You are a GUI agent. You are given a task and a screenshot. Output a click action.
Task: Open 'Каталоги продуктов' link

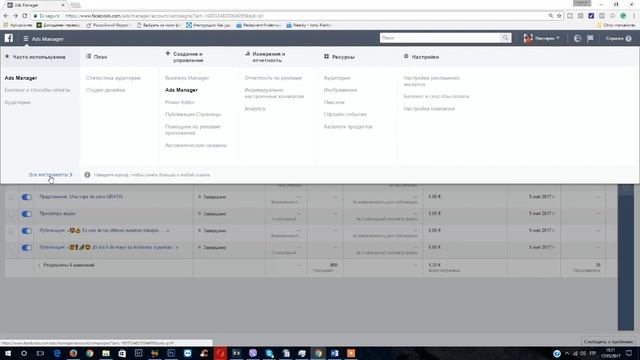click(x=348, y=127)
